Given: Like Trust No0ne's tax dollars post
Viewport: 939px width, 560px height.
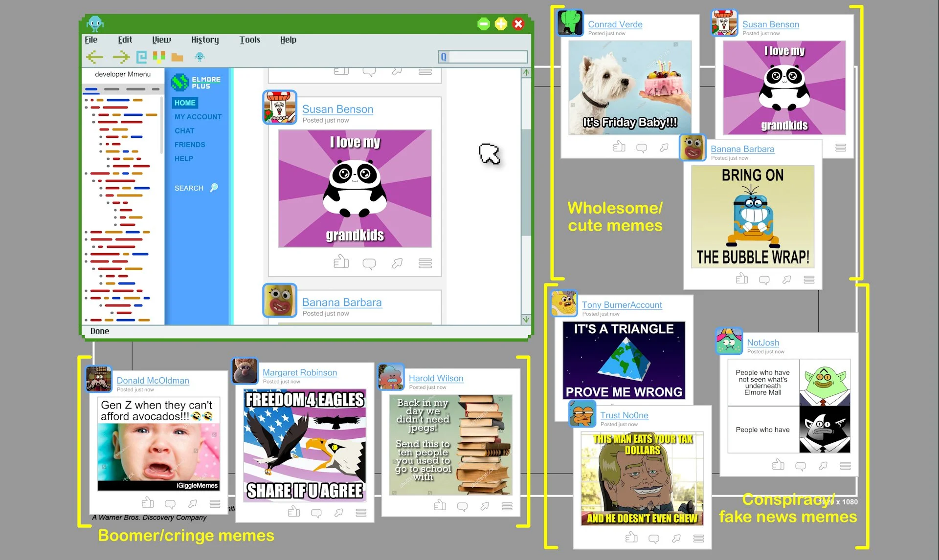Looking at the screenshot, I should [x=631, y=537].
